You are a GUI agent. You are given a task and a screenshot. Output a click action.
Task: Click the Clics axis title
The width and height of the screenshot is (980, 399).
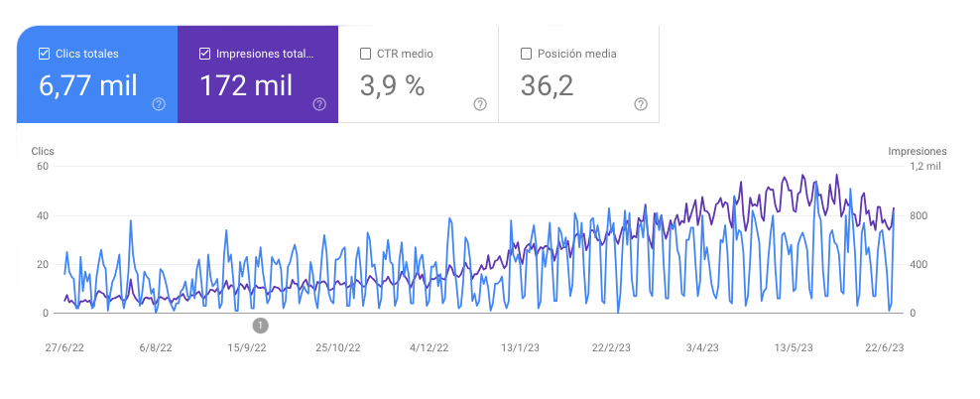click(x=43, y=151)
